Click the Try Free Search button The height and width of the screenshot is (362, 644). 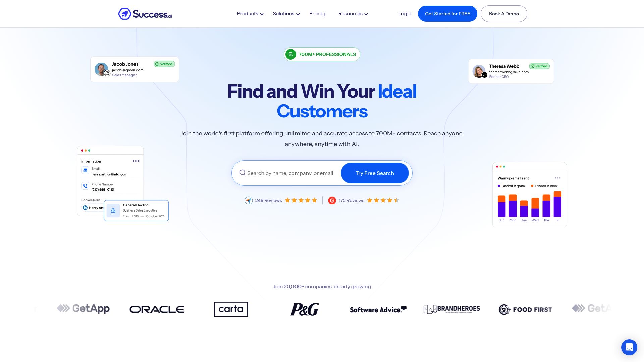(x=374, y=173)
